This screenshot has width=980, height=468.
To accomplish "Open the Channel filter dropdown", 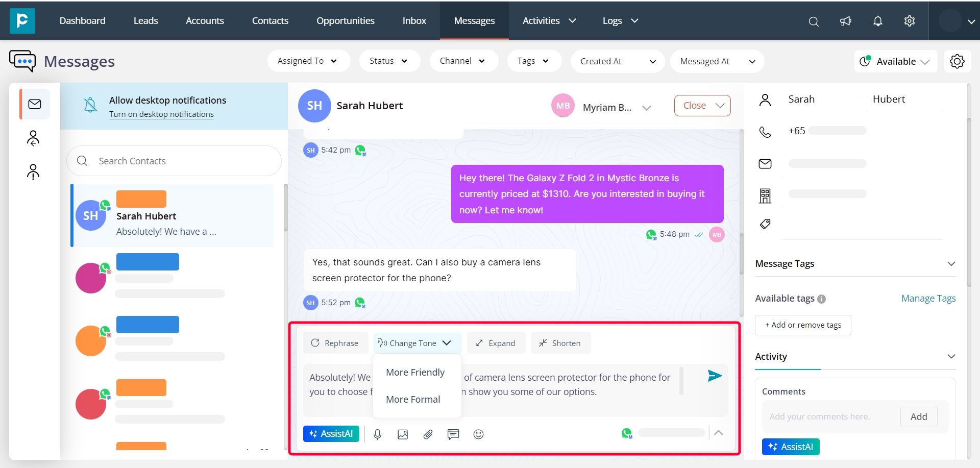I will pos(463,61).
